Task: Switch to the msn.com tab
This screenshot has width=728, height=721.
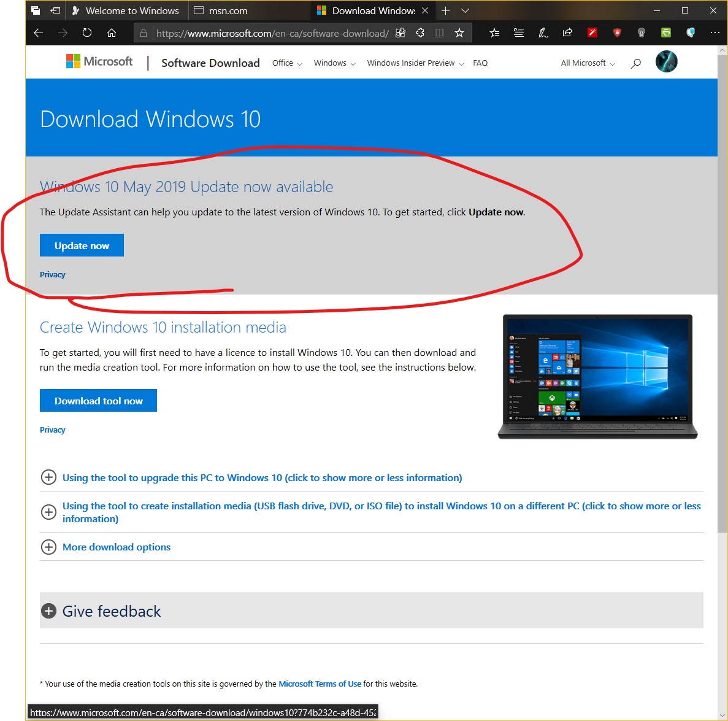Action: coord(249,10)
